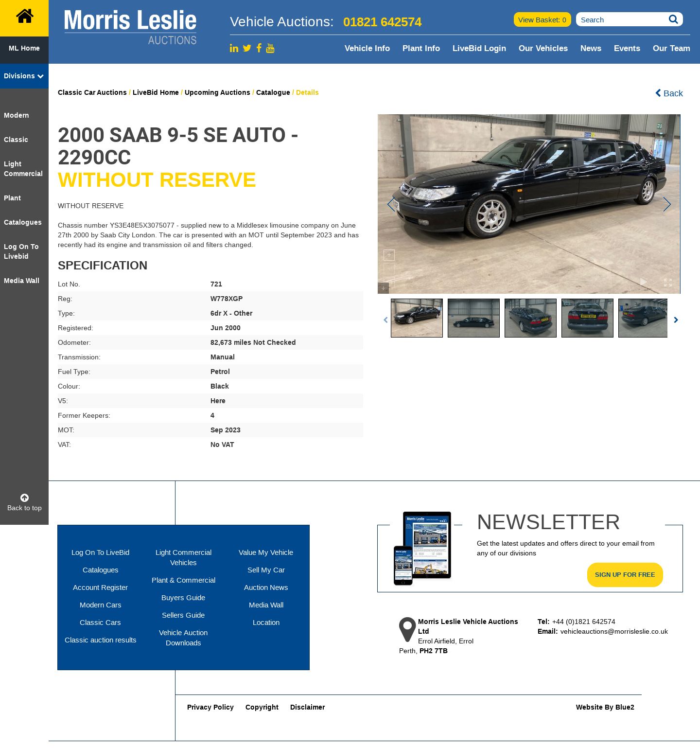Open the News menu item

point(591,48)
